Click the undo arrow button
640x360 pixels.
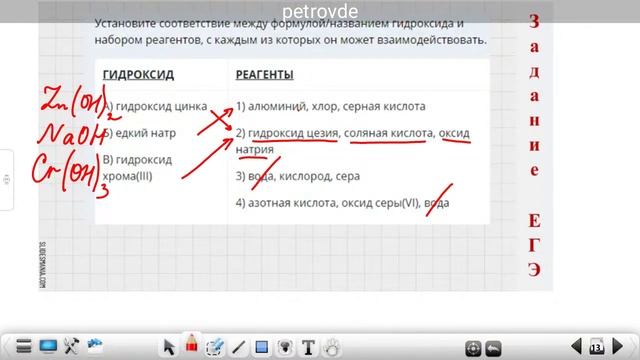pos(493,349)
